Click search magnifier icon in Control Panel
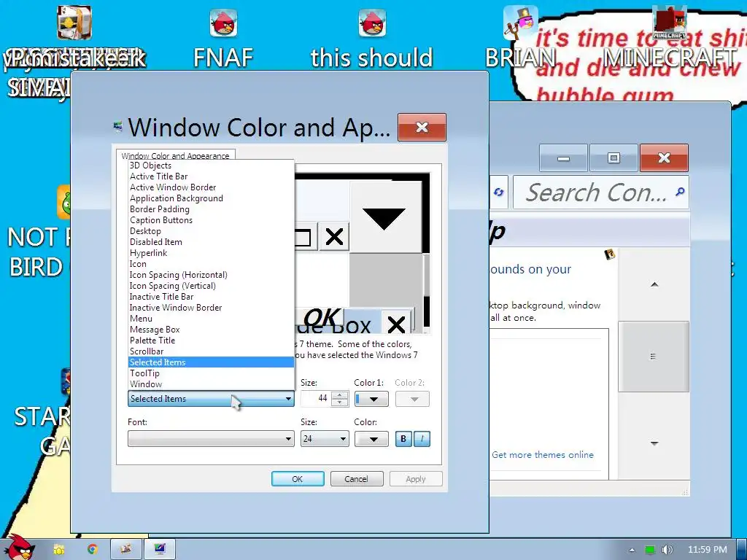 click(x=680, y=192)
